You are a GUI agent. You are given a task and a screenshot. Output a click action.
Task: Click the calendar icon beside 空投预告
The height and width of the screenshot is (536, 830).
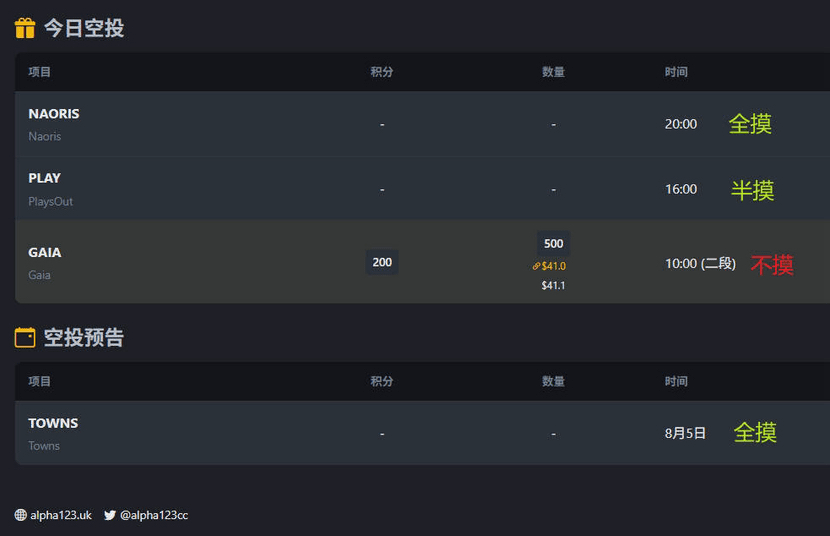tap(25, 338)
